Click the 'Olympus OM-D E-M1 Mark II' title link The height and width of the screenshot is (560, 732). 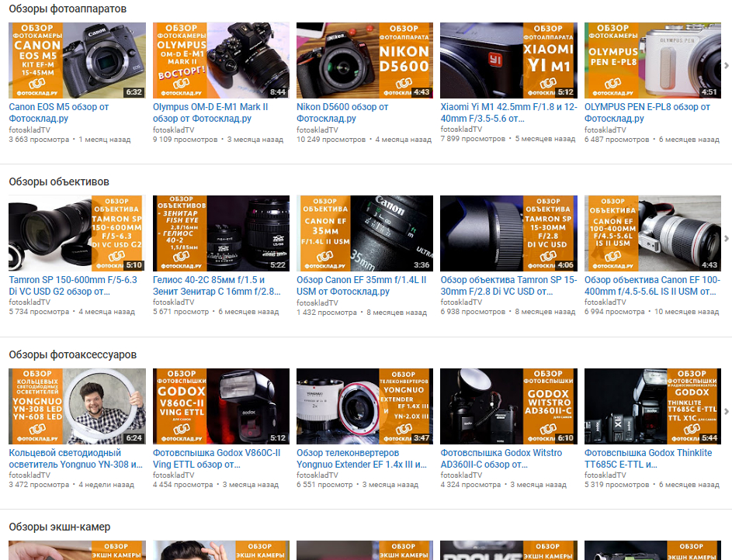coord(210,112)
